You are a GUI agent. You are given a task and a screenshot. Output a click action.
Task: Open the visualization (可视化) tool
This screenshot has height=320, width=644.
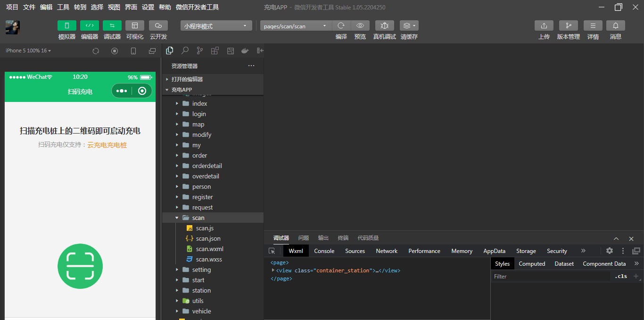[135, 25]
